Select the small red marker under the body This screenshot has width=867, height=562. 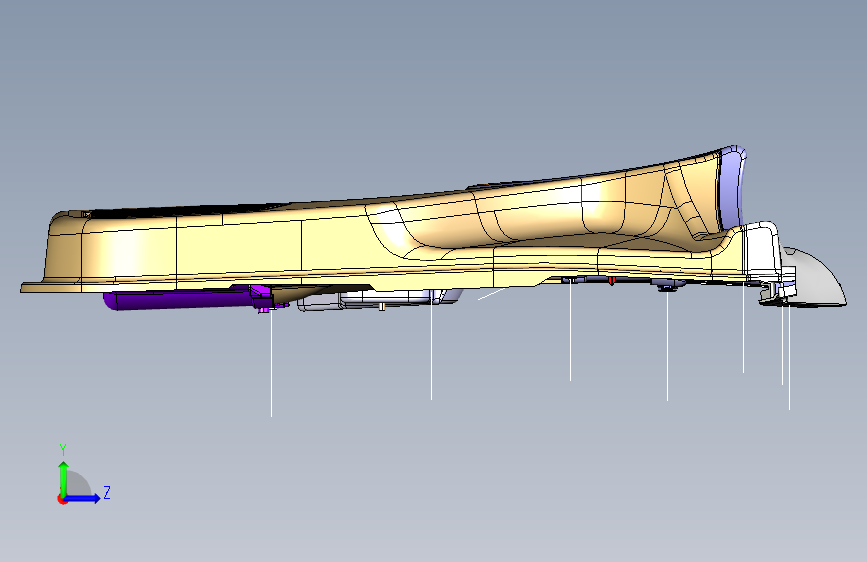coord(612,281)
